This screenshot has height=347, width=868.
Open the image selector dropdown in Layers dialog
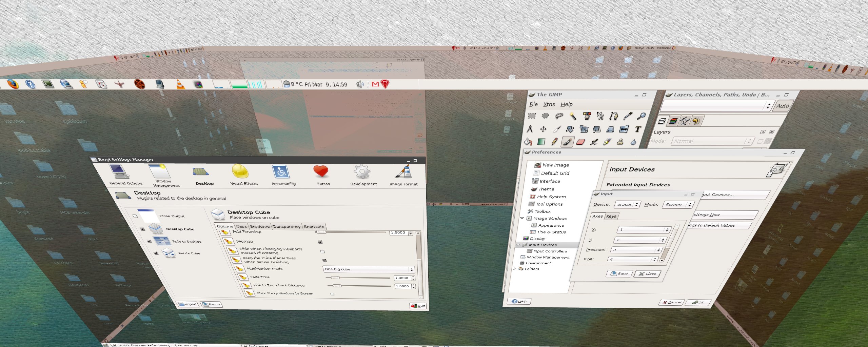(x=716, y=106)
